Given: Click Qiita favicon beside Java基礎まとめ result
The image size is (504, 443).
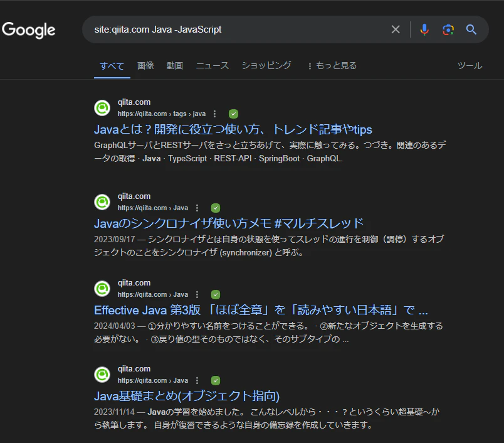Looking at the screenshot, I should point(102,375).
